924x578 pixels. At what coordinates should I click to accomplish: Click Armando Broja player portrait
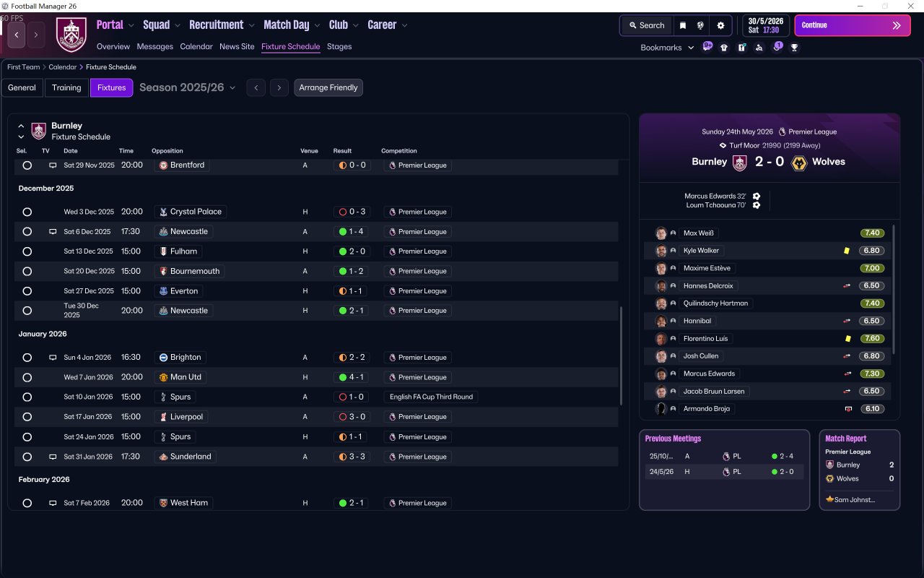tap(661, 409)
